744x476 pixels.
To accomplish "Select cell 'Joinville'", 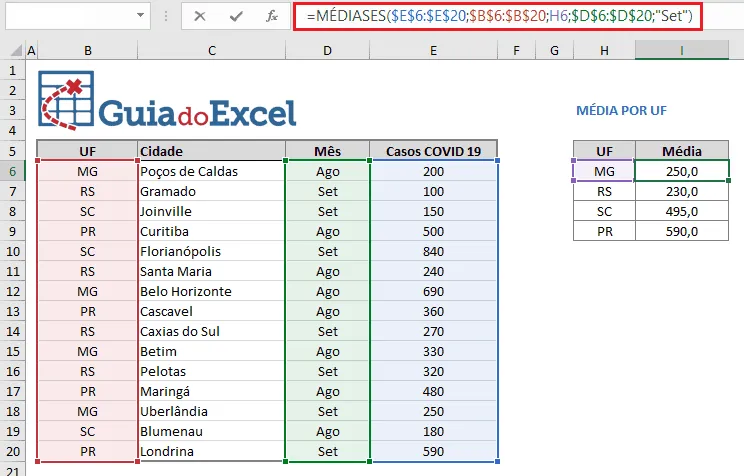I will [211, 211].
